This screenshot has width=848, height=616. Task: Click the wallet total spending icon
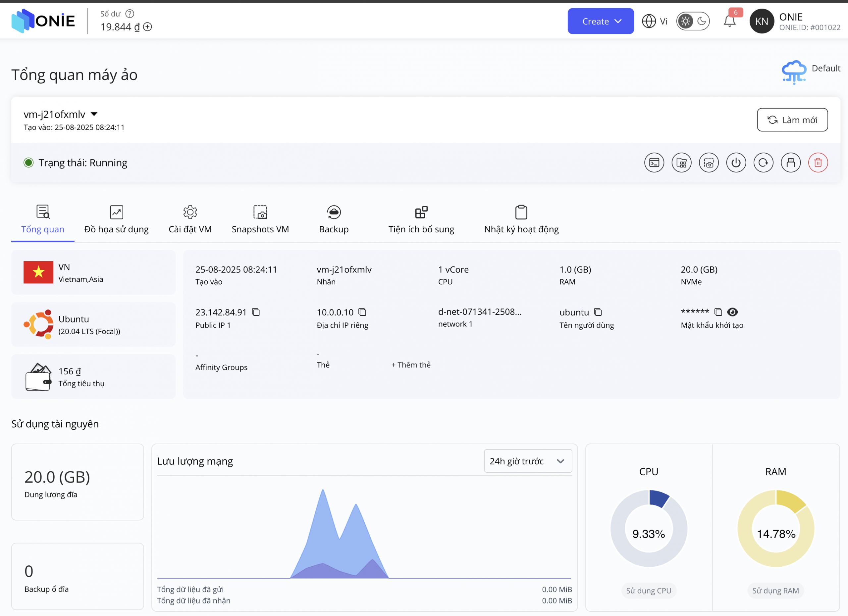[38, 377]
